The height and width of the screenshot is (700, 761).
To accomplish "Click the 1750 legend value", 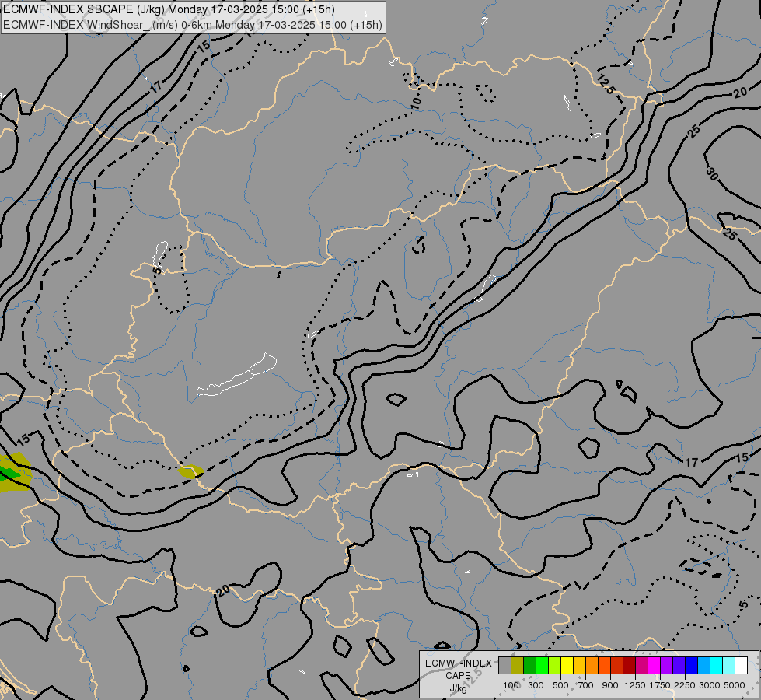I will [660, 685].
